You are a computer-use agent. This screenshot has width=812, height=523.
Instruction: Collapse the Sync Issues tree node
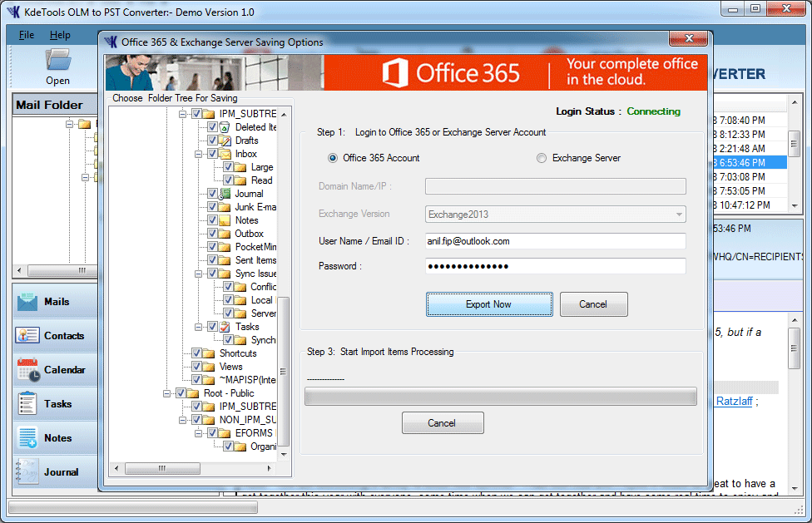pos(198,274)
